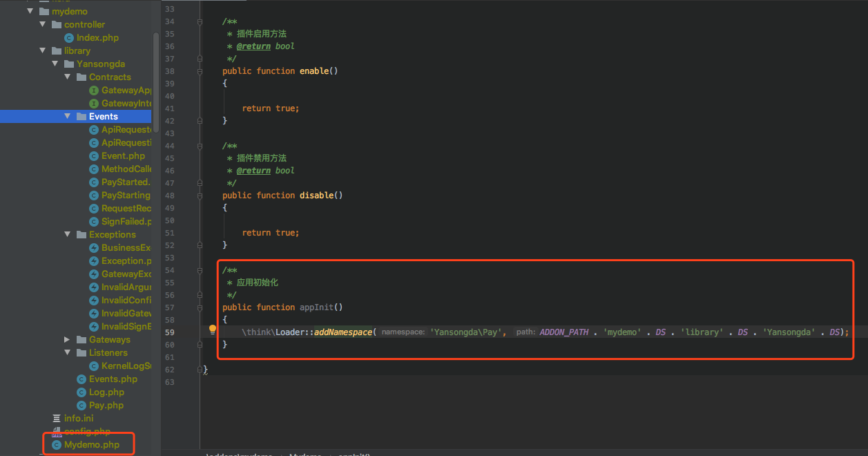868x456 pixels.
Task: Click the fold marker at closing brace line 62
Action: (200, 369)
